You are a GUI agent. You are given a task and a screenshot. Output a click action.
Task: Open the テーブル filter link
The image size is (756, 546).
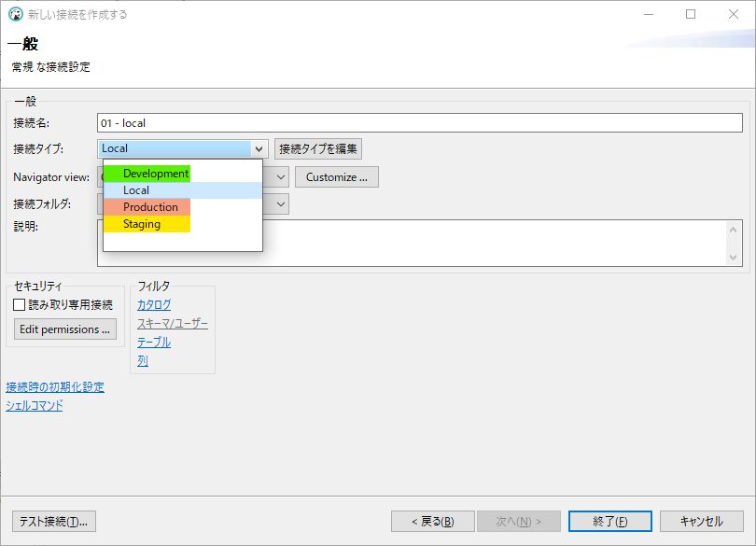tap(154, 343)
